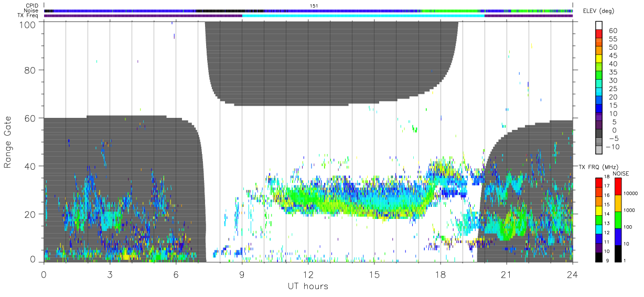Click the UT hours axis title
This screenshot has width=644, height=297.
[307, 287]
